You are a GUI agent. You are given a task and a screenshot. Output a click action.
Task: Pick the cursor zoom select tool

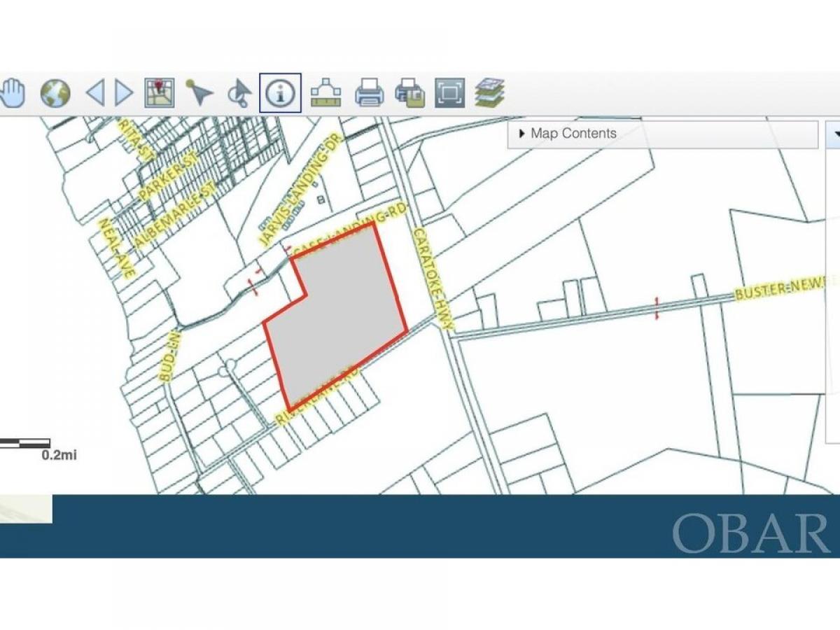tap(240, 93)
